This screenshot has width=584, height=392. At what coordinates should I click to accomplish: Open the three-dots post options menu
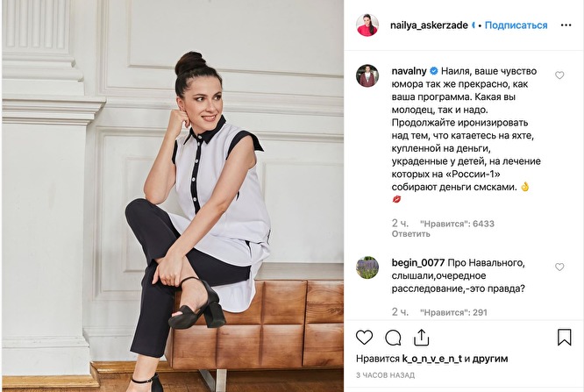pyautogui.click(x=566, y=25)
